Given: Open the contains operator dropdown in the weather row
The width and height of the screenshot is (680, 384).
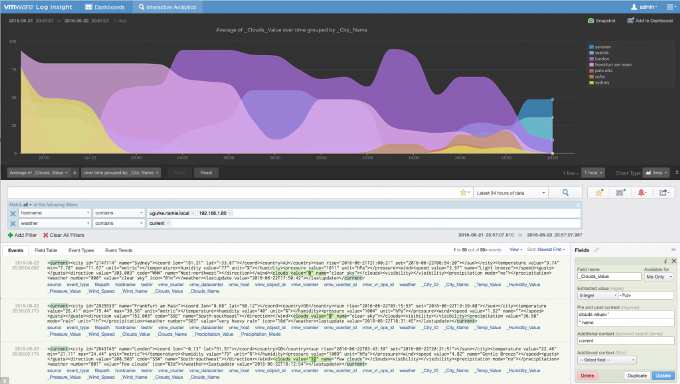Looking at the screenshot, I should pyautogui.click(x=118, y=223).
